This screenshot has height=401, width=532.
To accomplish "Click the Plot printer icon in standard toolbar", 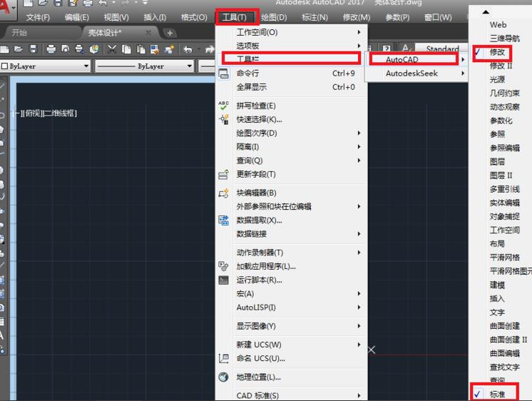I will (x=51, y=49).
